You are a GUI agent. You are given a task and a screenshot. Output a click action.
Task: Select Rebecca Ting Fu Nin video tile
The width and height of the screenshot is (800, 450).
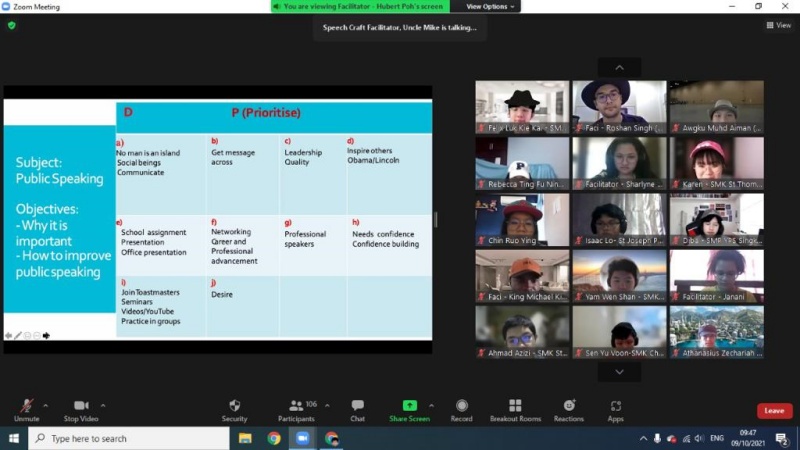[522, 163]
